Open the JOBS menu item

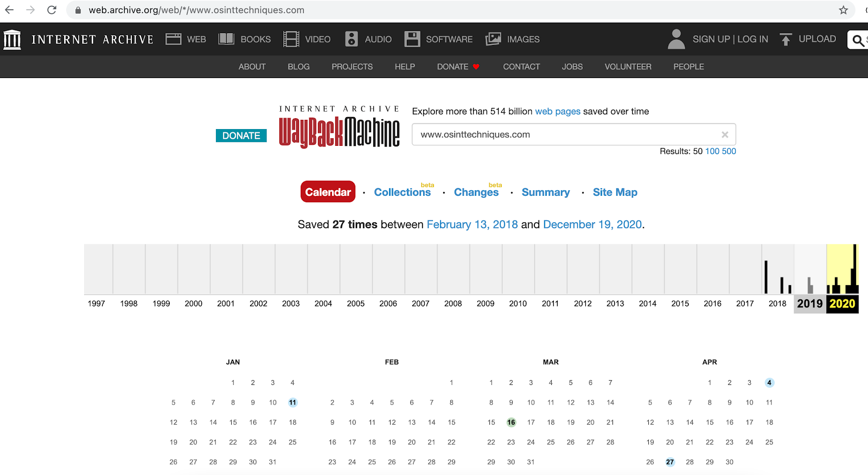point(572,67)
